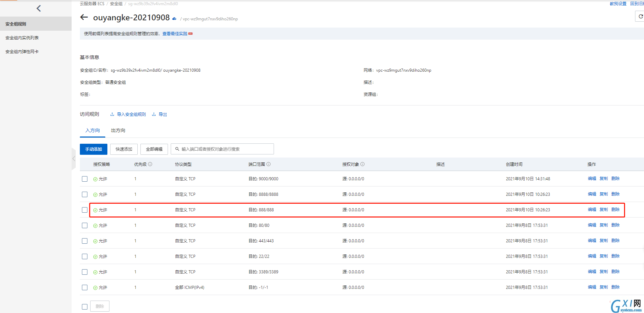Screen dimensions: 644x313
Task: Click the import icon beside 导入安全组规则
Action: (112, 114)
